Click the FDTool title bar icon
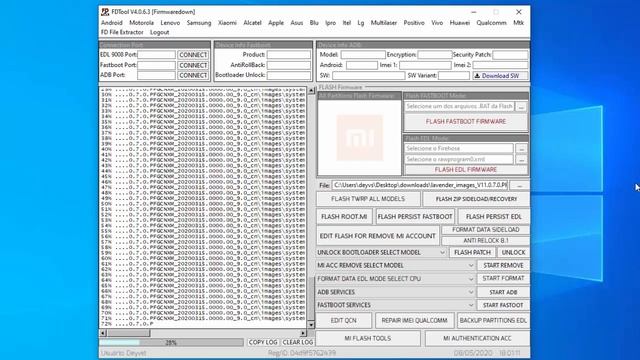The image size is (640, 360). 105,12
